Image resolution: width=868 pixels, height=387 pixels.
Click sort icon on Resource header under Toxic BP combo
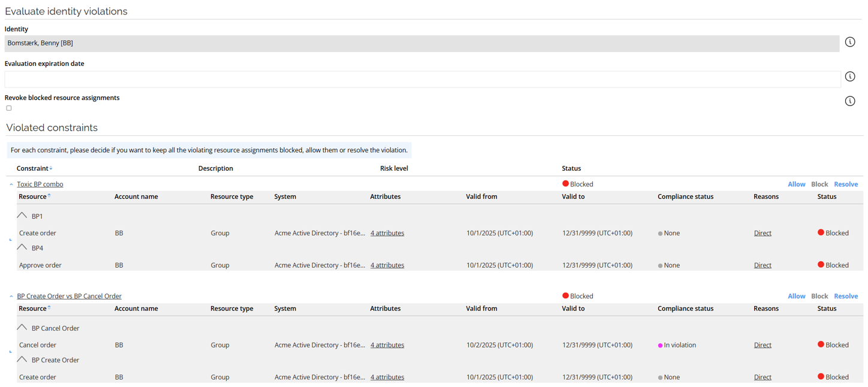click(x=49, y=196)
